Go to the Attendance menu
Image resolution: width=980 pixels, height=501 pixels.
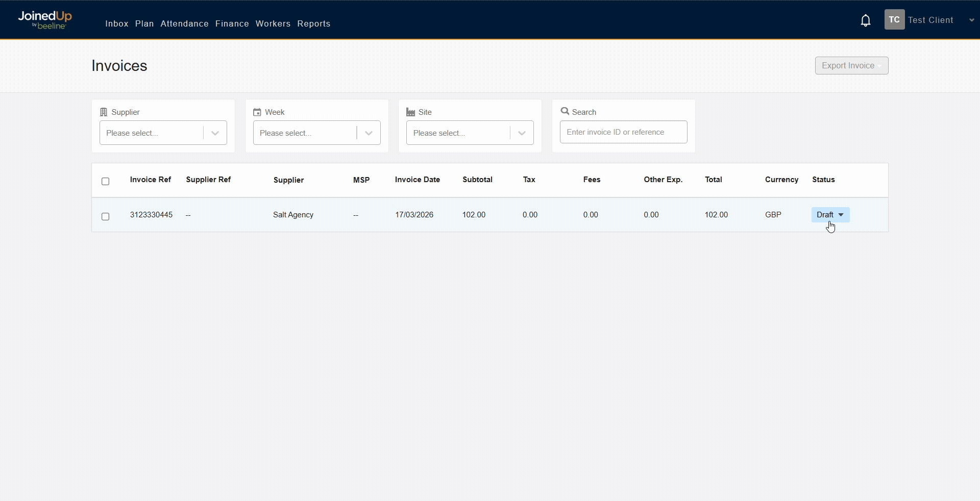click(184, 23)
